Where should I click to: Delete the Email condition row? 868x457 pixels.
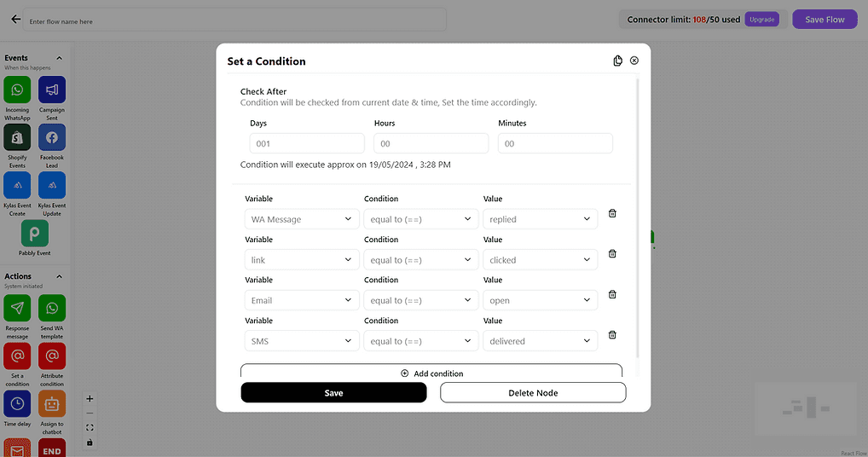[612, 294]
